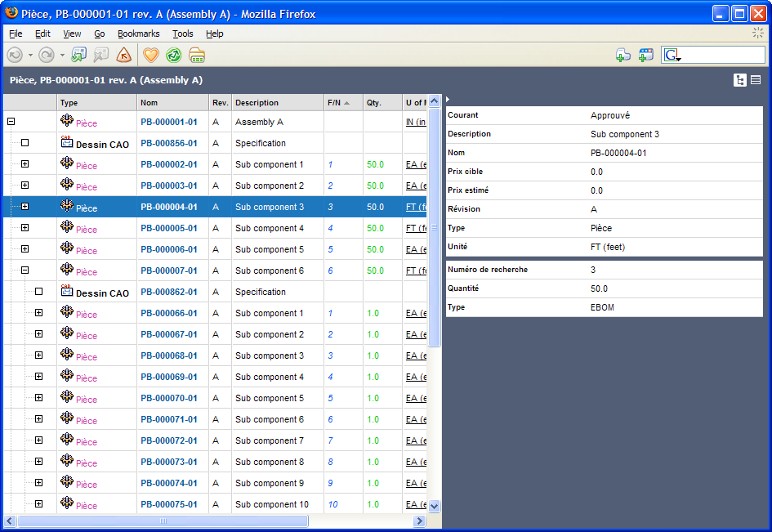This screenshot has height=532, width=772.
Task: Open the Bookmarks menu
Action: click(x=138, y=34)
